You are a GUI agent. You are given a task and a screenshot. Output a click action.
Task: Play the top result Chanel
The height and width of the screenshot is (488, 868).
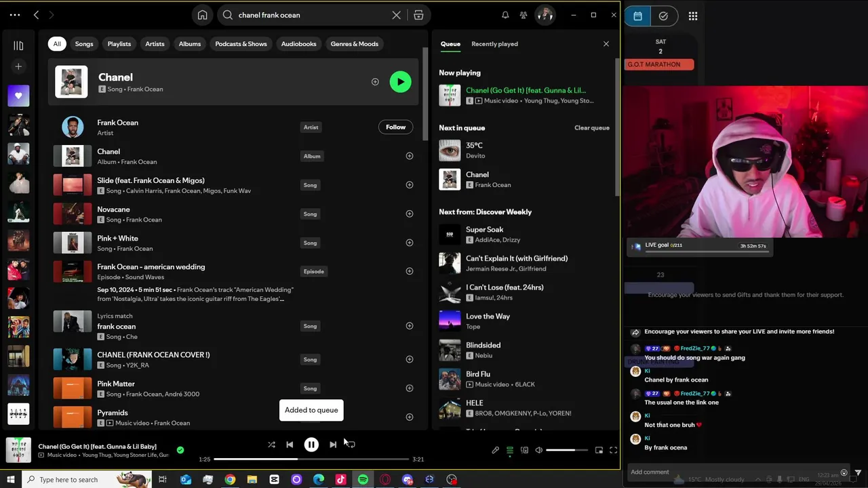(x=400, y=82)
